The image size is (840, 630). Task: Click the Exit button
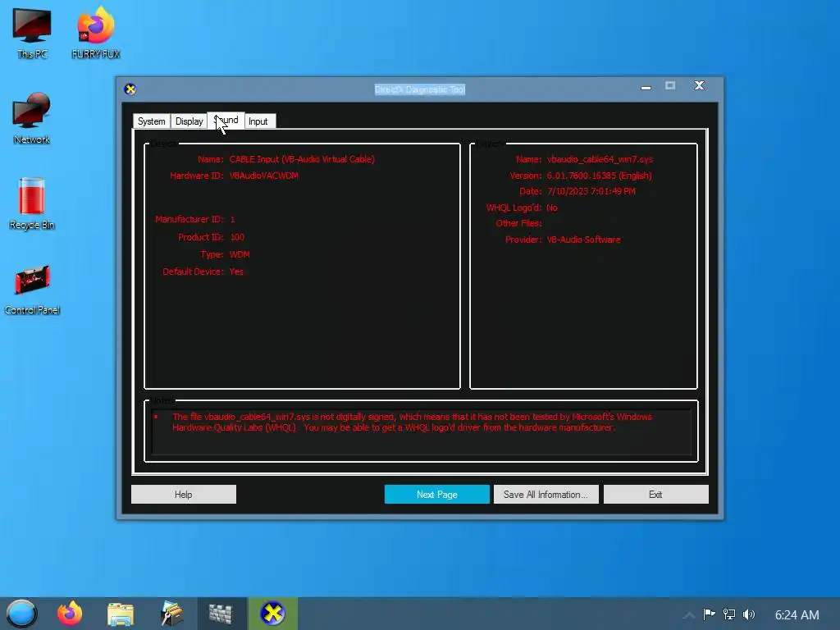click(655, 495)
